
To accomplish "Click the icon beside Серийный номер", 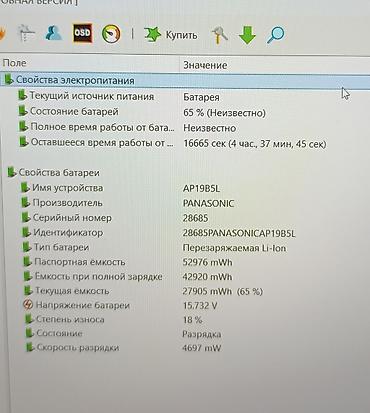I will 26,217.
